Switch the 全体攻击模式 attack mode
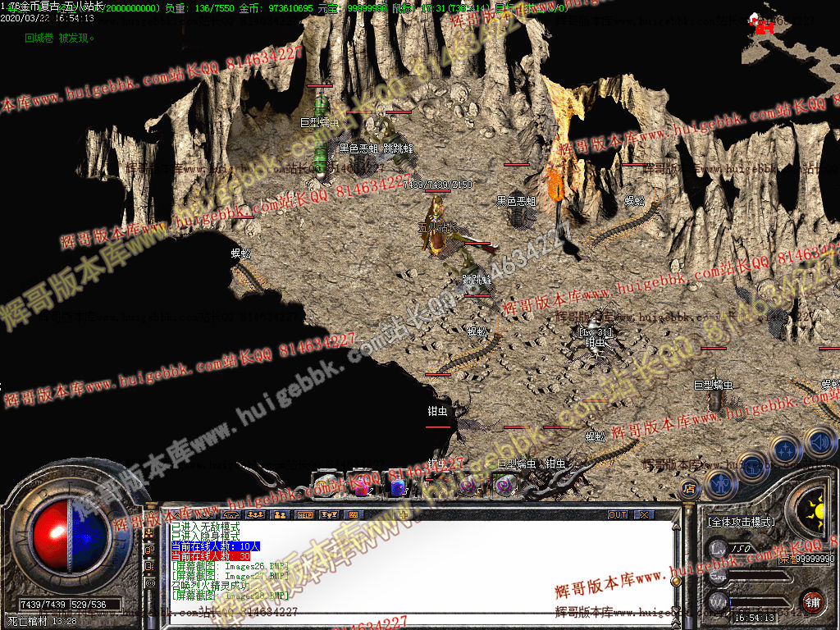 coord(741,521)
